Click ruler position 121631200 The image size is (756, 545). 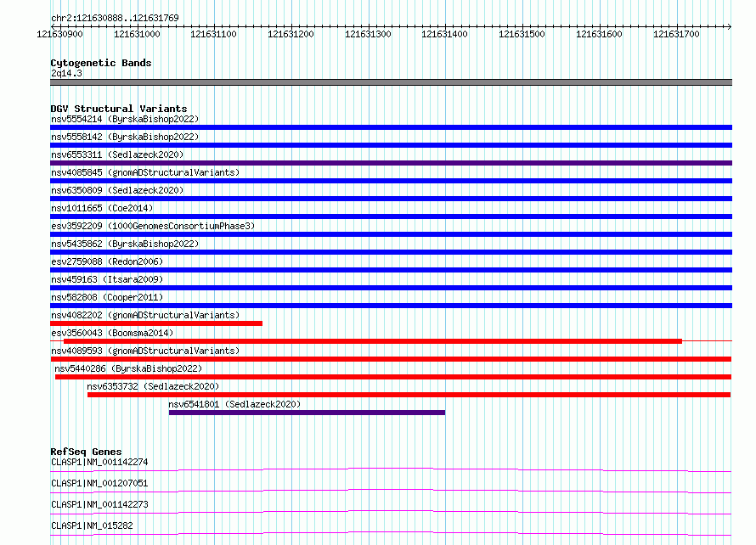click(x=291, y=34)
